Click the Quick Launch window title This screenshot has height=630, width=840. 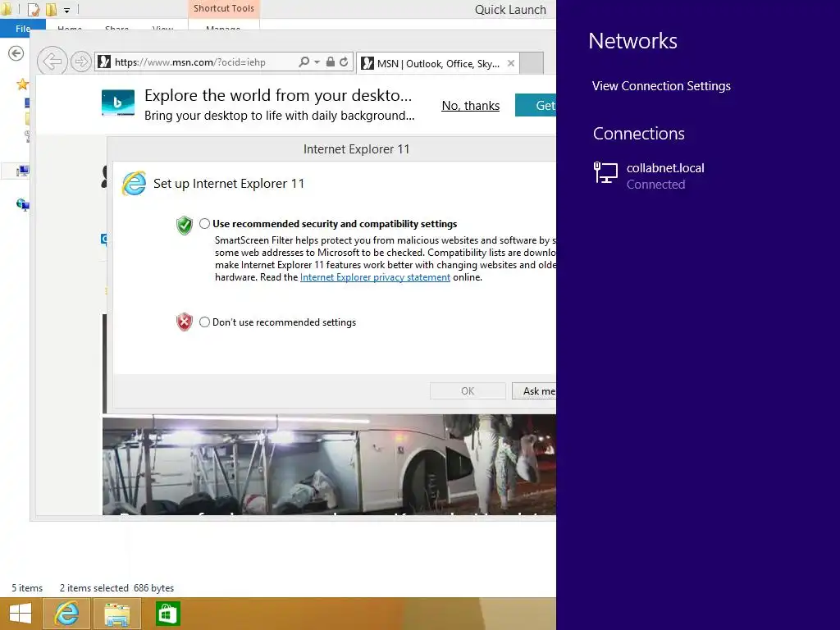coord(510,10)
